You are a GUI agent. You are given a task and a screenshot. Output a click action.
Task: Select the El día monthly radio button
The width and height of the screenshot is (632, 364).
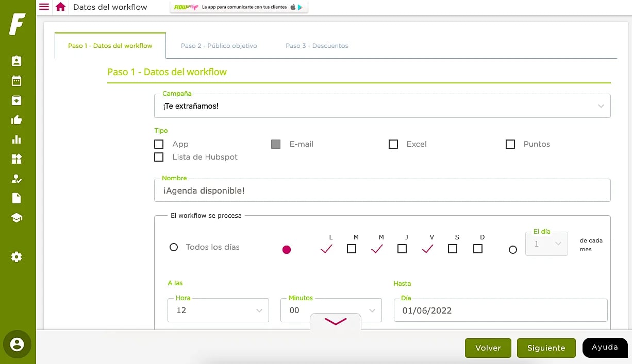pyautogui.click(x=512, y=250)
